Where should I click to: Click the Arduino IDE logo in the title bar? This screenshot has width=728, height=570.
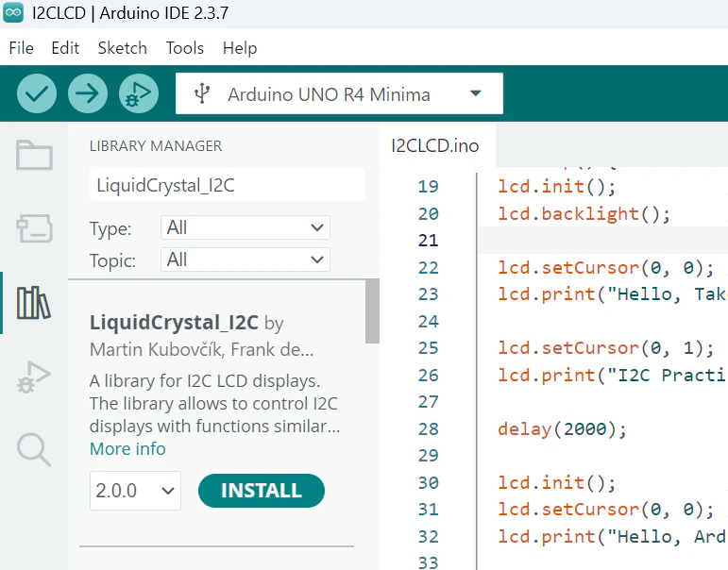coord(13,12)
